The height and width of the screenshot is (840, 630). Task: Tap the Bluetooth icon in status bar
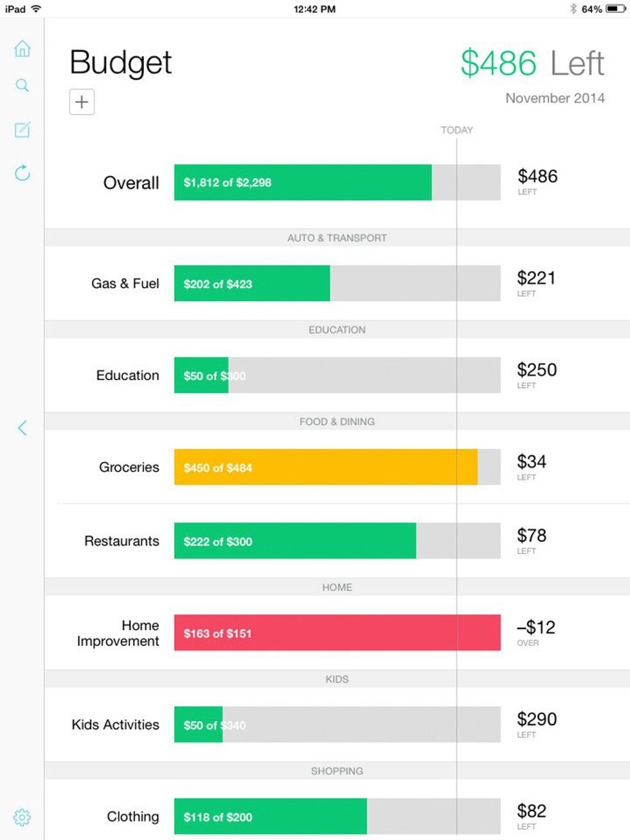tap(573, 9)
